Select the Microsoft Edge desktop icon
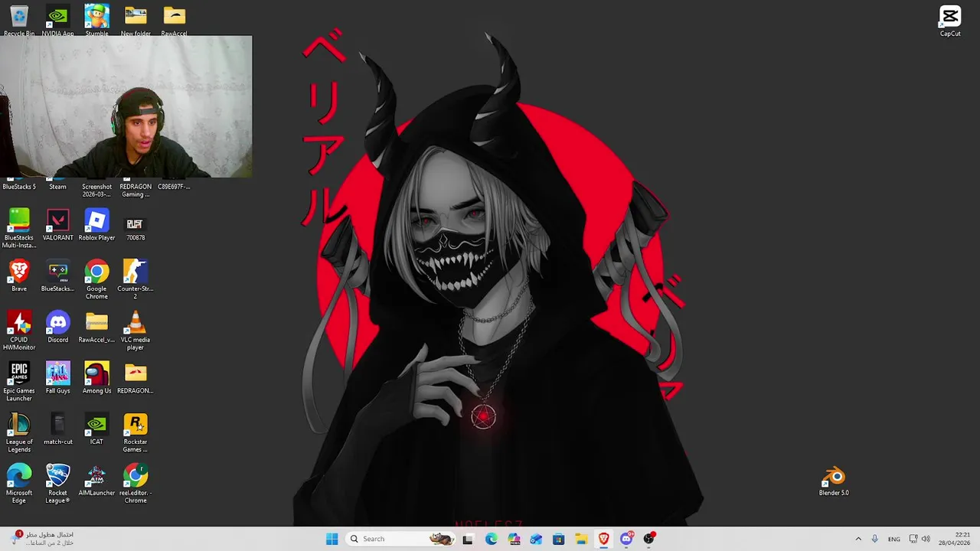The image size is (980, 551). [19, 484]
